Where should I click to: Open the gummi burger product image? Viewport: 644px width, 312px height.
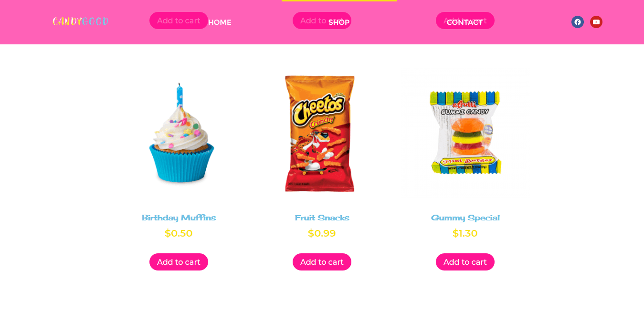(465, 133)
